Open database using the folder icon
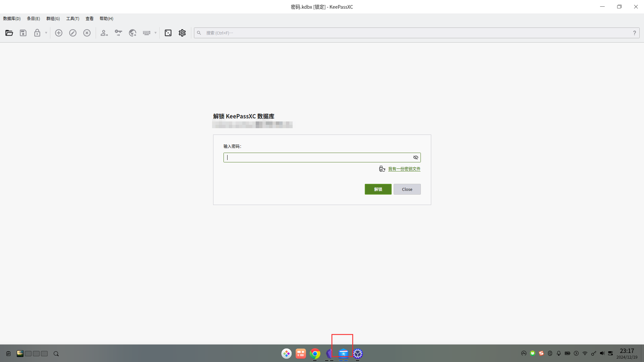Image resolution: width=644 pixels, height=362 pixels. point(9,33)
